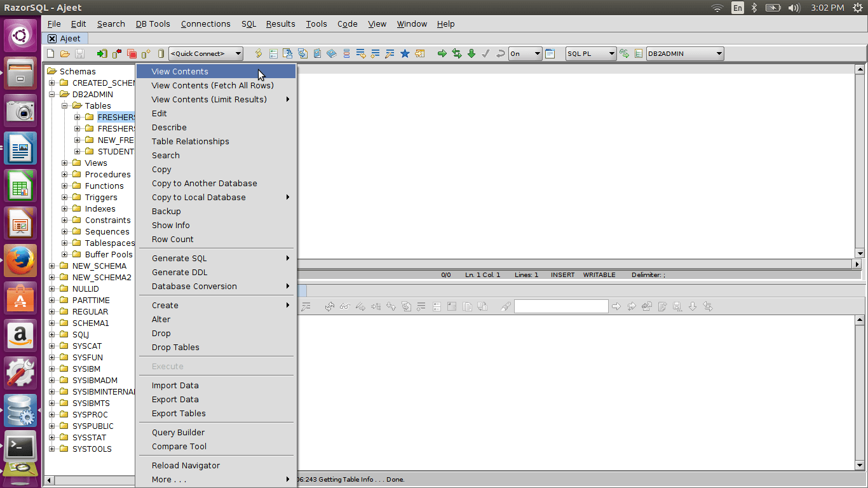Choose Query Builder from context menu

tap(216, 433)
